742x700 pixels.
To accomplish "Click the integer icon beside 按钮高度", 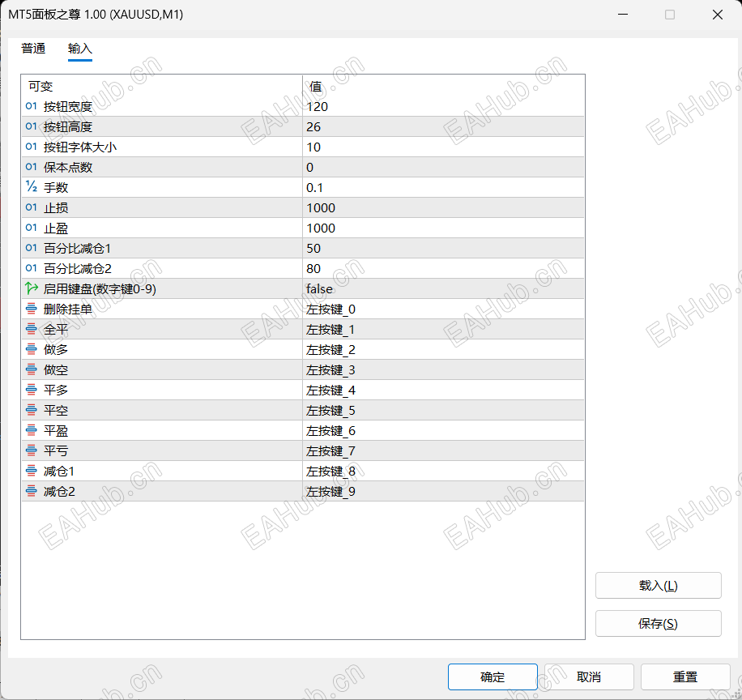I will point(32,126).
